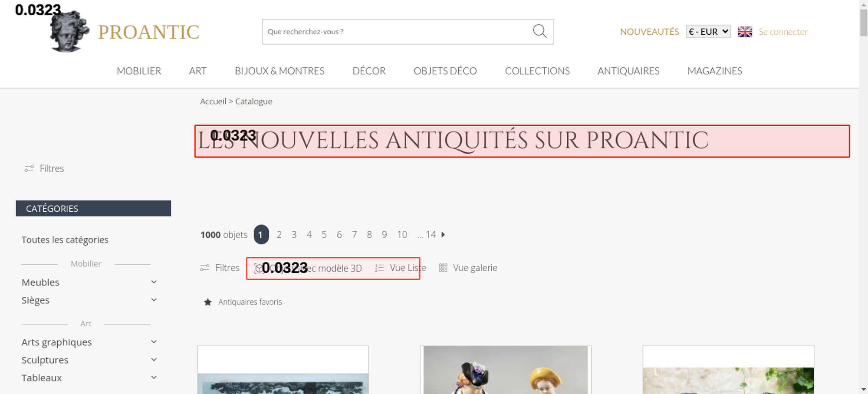Click the 'Que recherchez-vous' search field
This screenshot has width=868, height=394.
tap(395, 32)
